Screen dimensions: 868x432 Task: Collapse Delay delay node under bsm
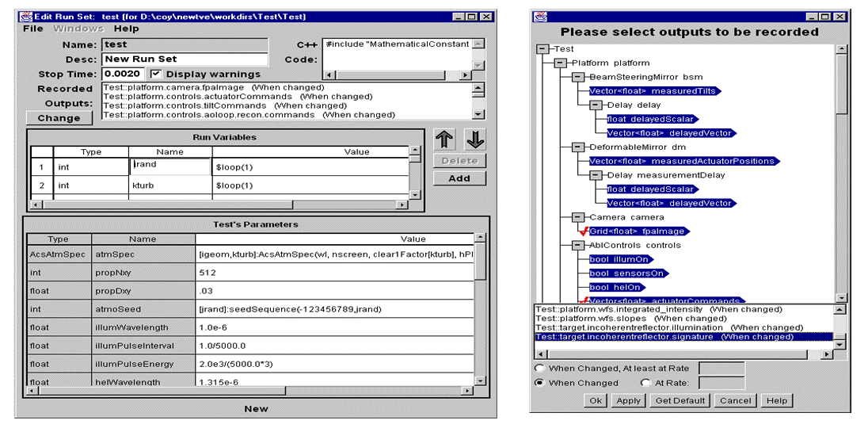[x=596, y=105]
